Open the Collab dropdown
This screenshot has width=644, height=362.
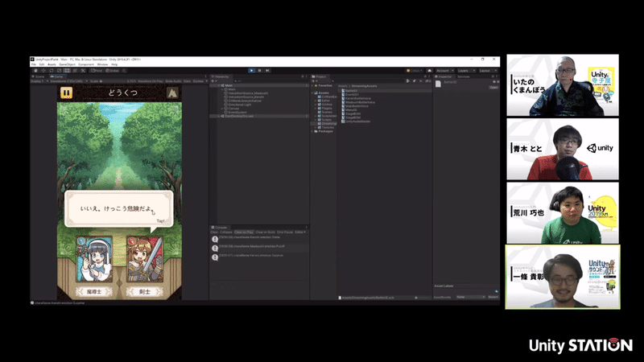[414, 71]
